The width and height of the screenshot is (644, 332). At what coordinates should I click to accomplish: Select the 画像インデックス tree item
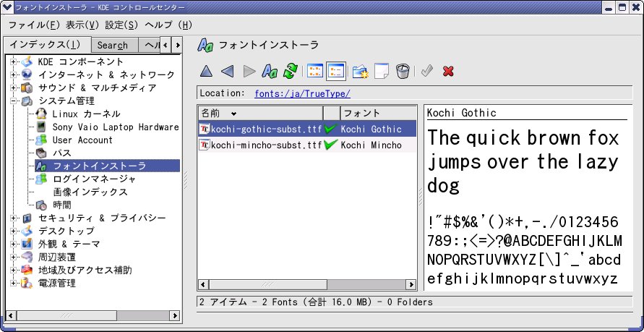(90, 192)
